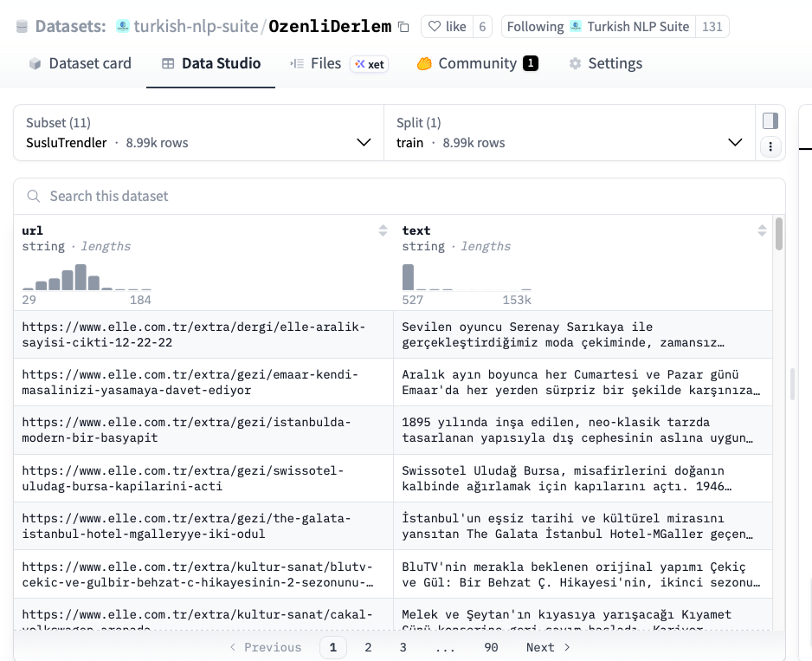The width and height of the screenshot is (812, 661).
Task: Sort by the url column
Action: coord(383,230)
